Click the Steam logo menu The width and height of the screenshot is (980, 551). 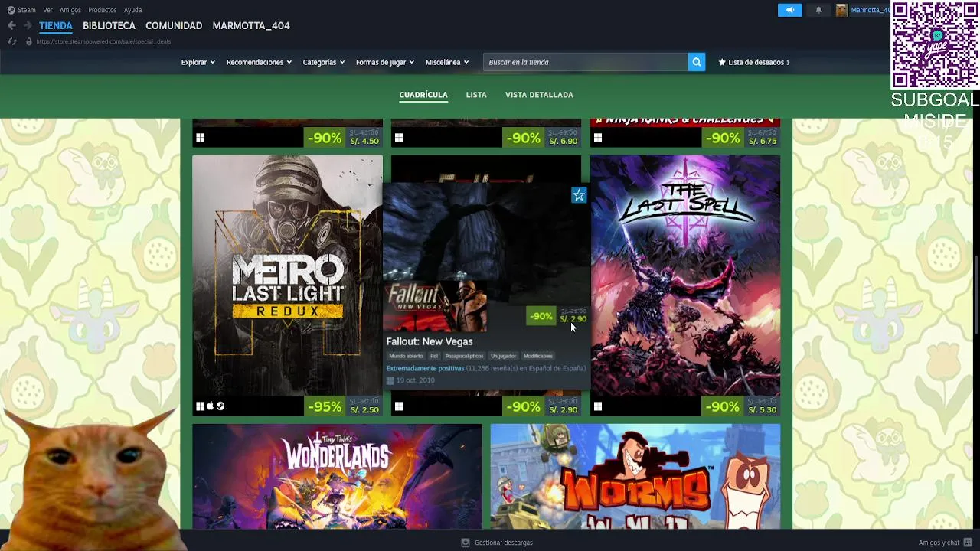tap(21, 10)
